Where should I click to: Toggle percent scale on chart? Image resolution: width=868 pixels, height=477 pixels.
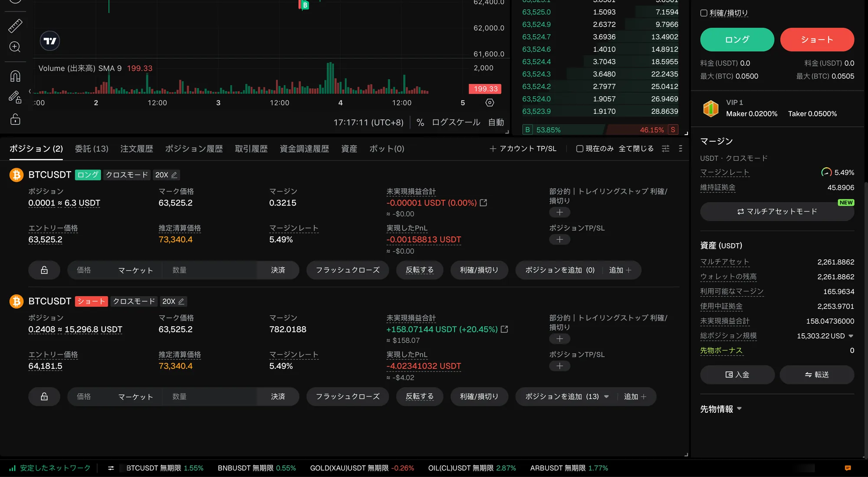click(x=420, y=123)
